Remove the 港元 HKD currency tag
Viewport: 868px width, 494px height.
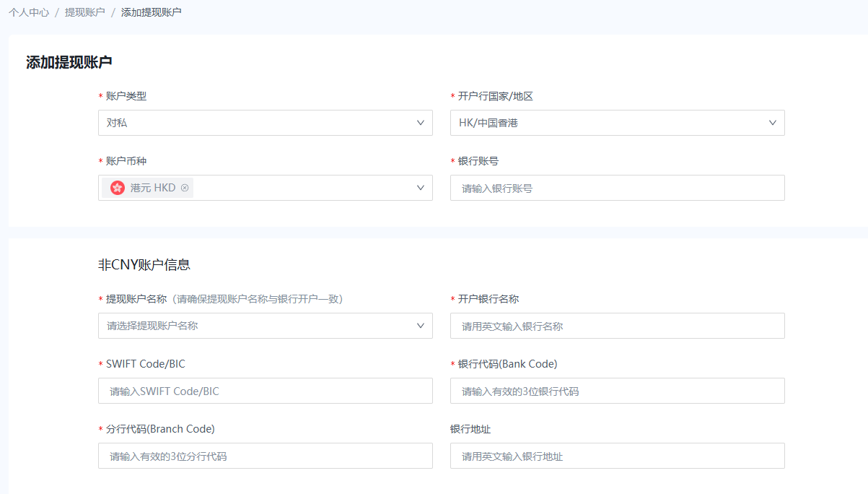pos(185,188)
